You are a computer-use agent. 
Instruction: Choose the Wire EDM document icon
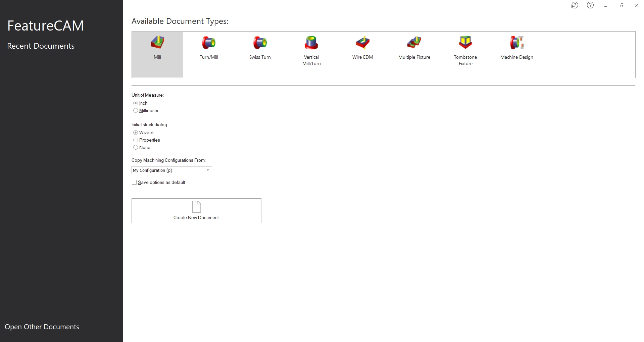(362, 43)
